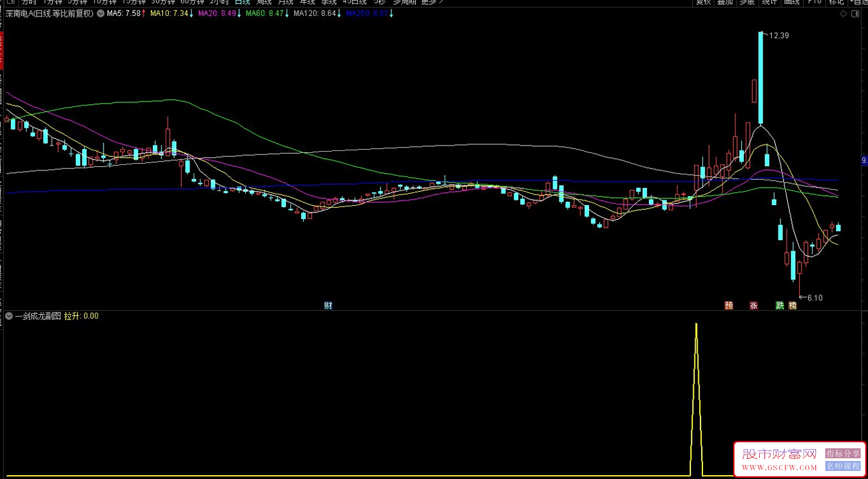The height and width of the screenshot is (479, 868).
Task: Switch to the 1分钟 period tab
Action: pos(52,2)
